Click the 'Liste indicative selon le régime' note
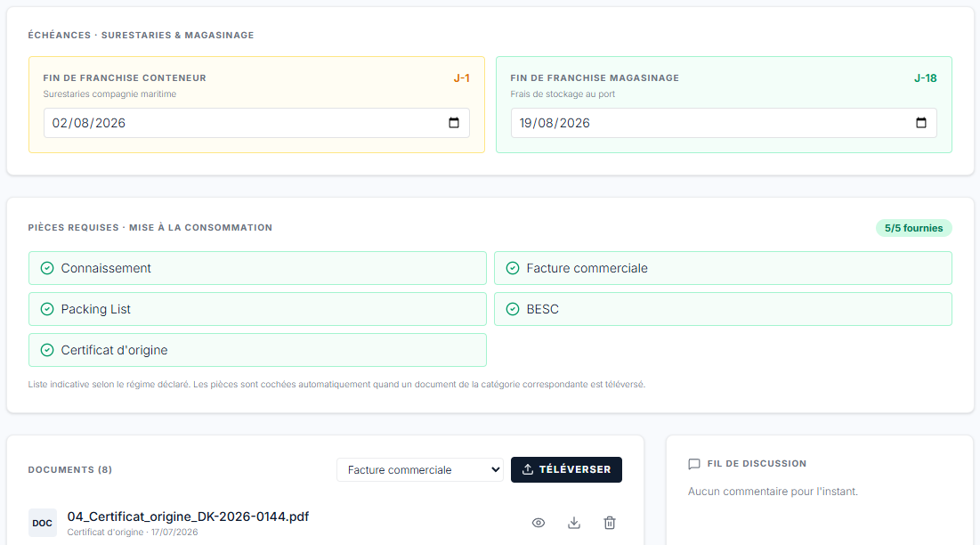980x545 pixels. coord(336,385)
